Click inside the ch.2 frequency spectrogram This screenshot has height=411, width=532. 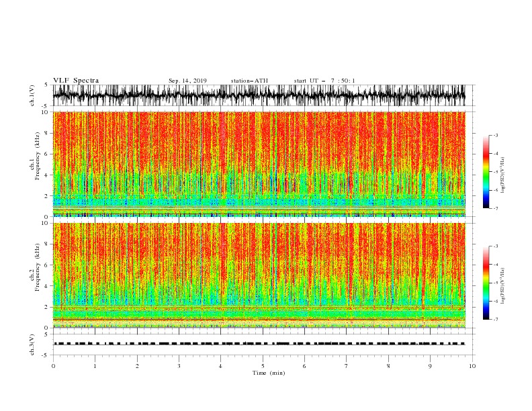tap(259, 275)
